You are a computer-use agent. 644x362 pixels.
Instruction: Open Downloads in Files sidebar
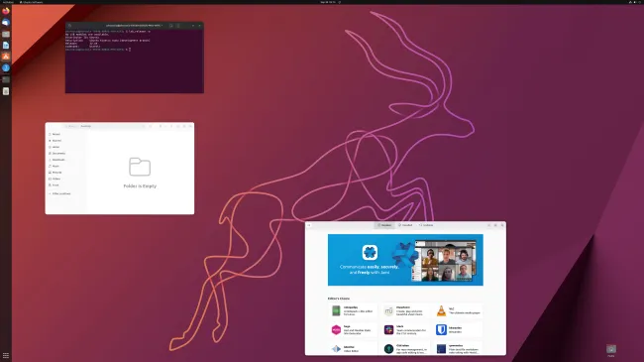(57, 160)
